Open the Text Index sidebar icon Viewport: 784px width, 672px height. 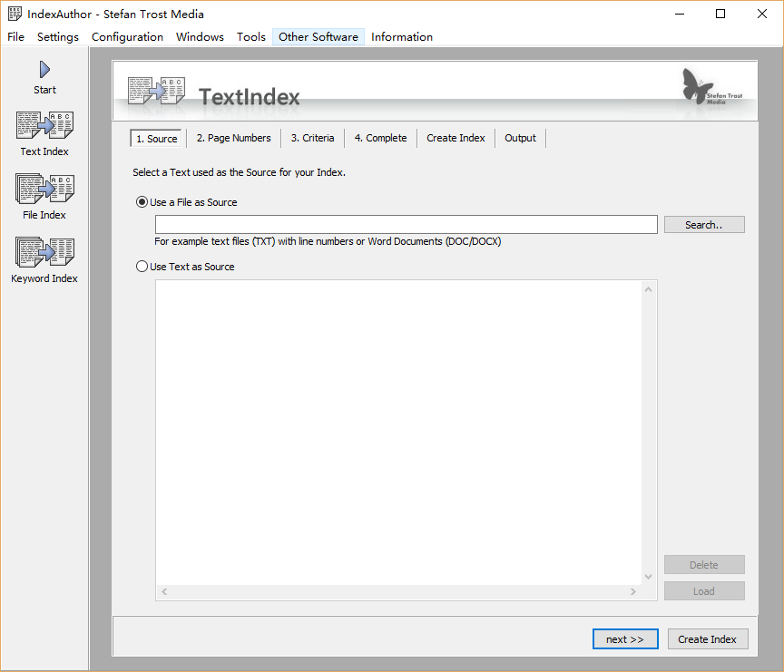point(44,126)
